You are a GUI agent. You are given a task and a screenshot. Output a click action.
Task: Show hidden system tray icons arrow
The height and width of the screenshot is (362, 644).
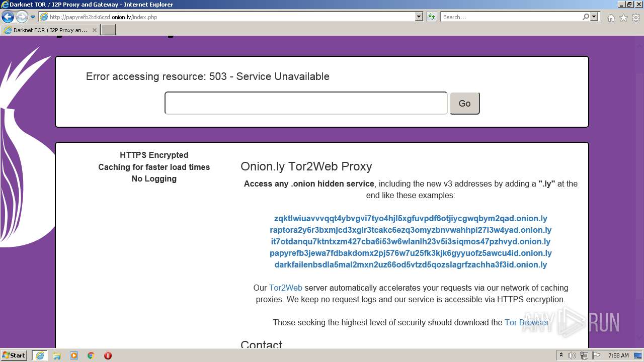click(561, 355)
